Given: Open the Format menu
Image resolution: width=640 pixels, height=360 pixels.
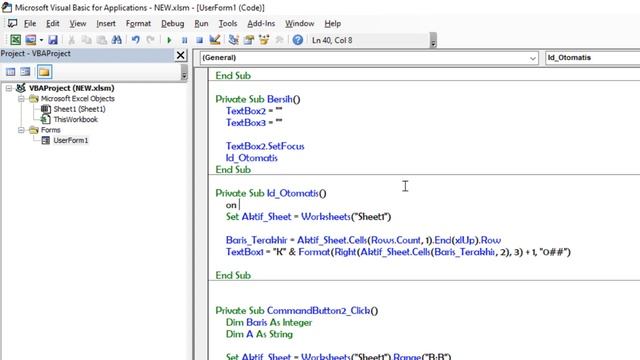Looking at the screenshot, I should point(138,24).
